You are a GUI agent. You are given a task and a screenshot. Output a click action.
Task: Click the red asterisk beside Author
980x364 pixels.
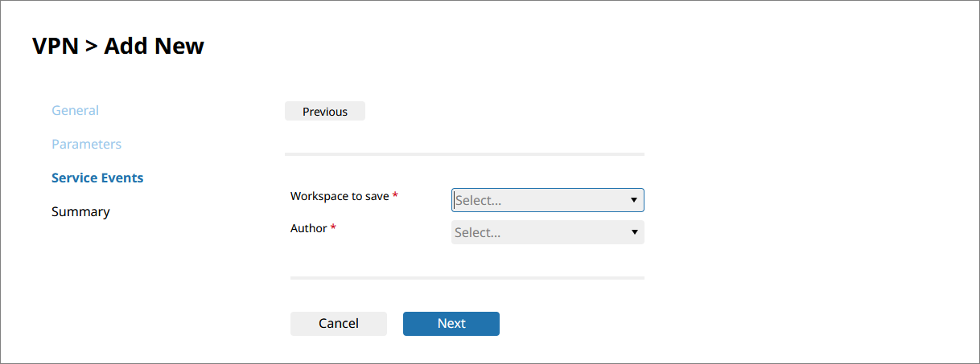[x=334, y=229]
